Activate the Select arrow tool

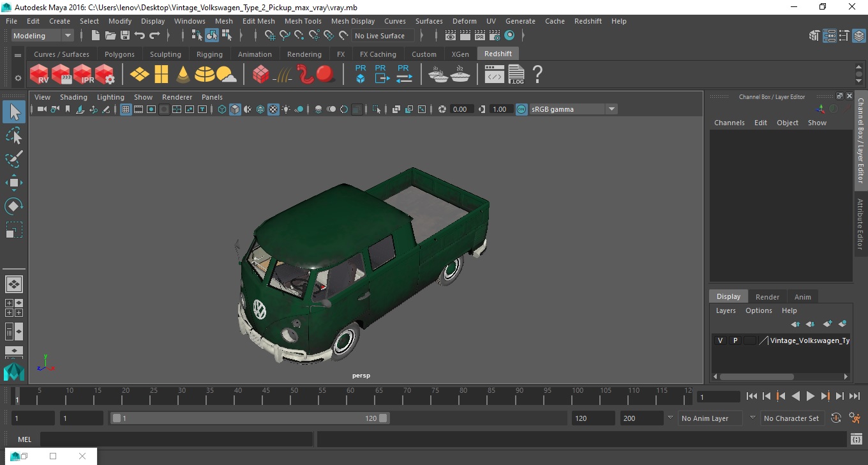point(14,112)
